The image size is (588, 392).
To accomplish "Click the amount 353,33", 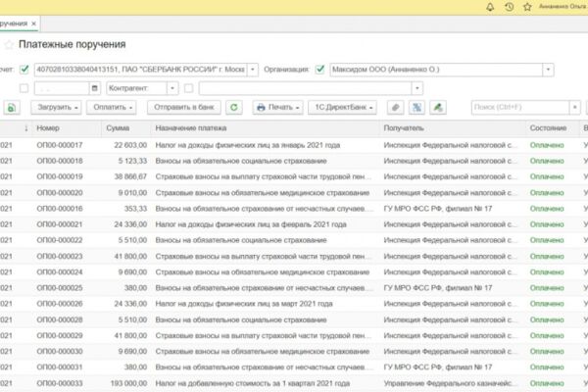I will [x=135, y=209].
